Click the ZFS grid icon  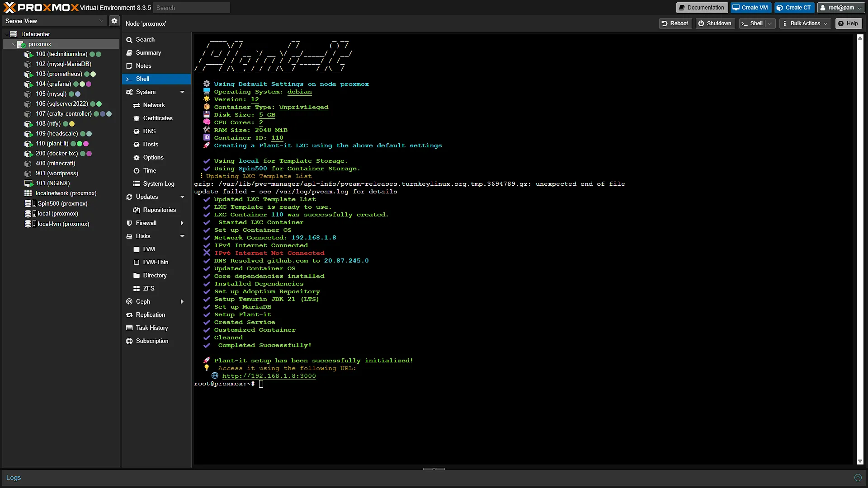point(137,289)
